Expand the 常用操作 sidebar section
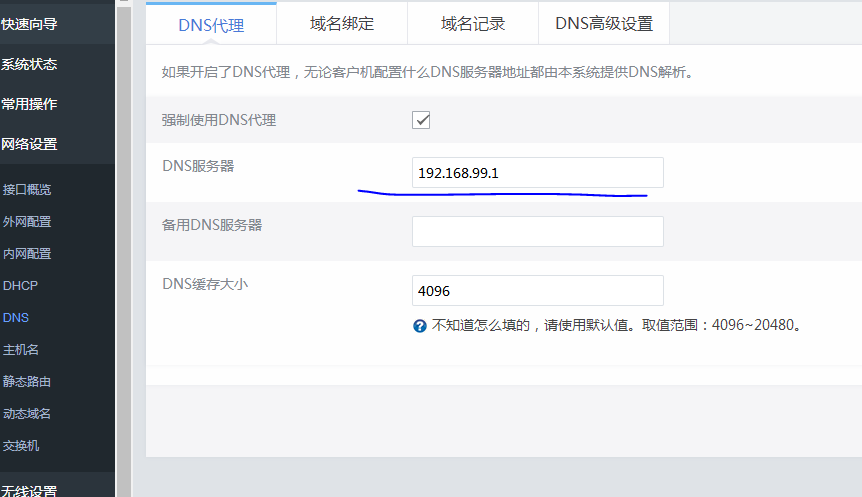862x497 pixels. click(x=30, y=104)
